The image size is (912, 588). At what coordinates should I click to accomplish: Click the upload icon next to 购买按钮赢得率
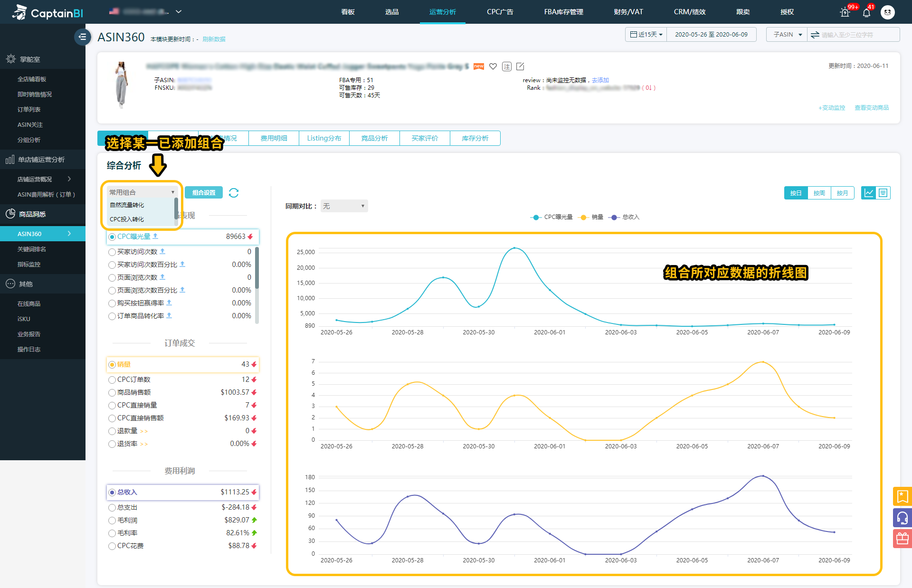(169, 303)
